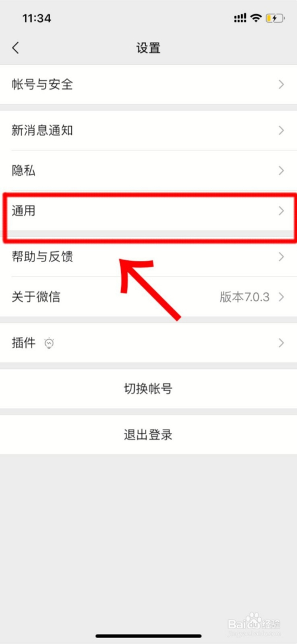Tap the chevron on 新消息通知 row

(x=282, y=131)
